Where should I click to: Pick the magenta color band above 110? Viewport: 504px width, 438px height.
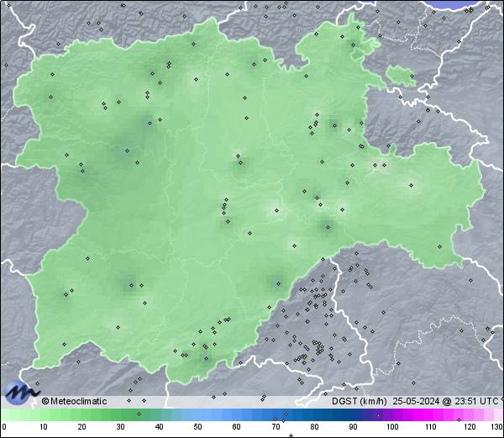coord(428,415)
